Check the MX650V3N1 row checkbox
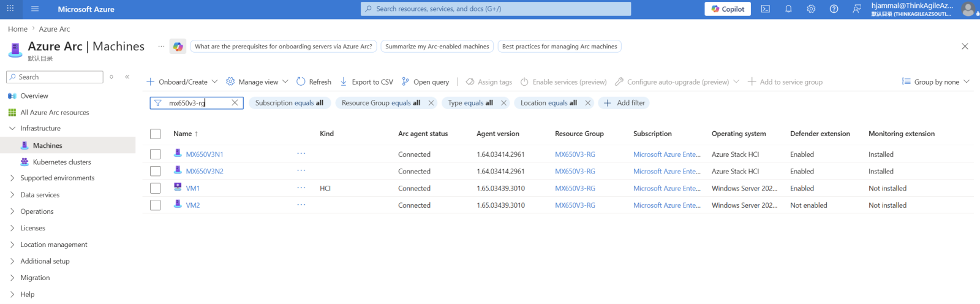 (156, 154)
